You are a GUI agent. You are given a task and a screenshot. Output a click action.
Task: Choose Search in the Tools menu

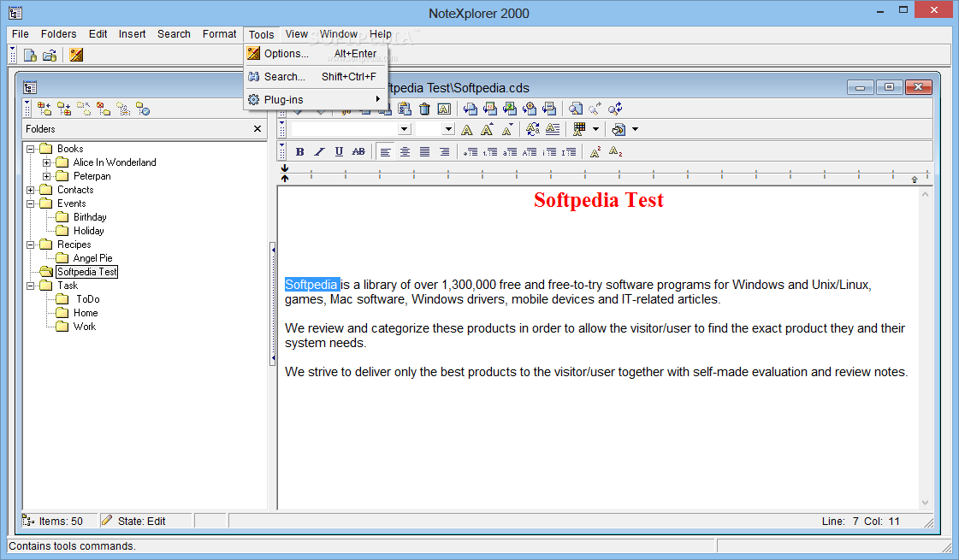[316, 76]
